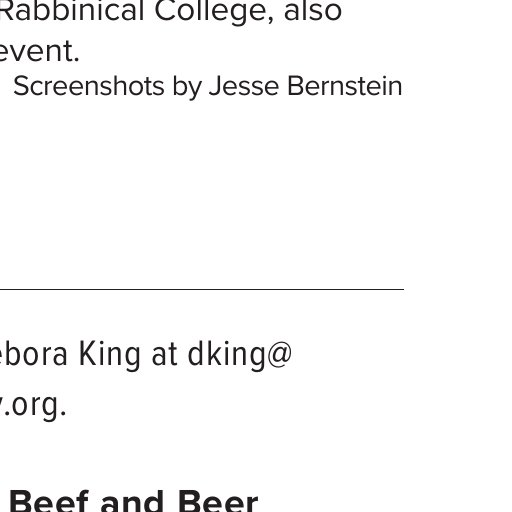Click the word Beer in the heading
The height and width of the screenshot is (512, 512).
tap(217, 502)
